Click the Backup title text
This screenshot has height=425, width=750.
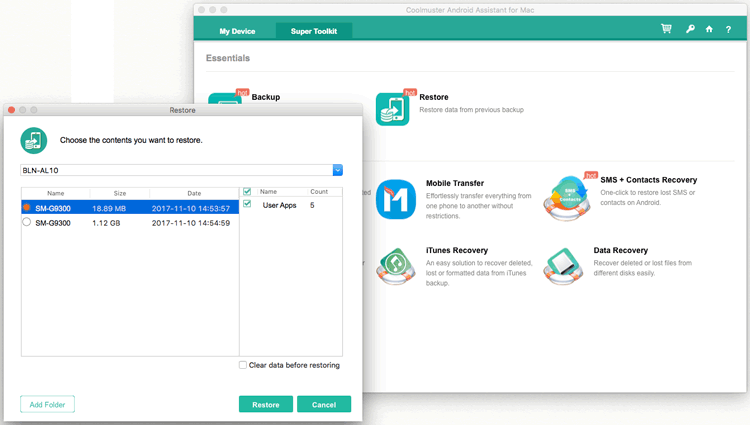click(266, 97)
